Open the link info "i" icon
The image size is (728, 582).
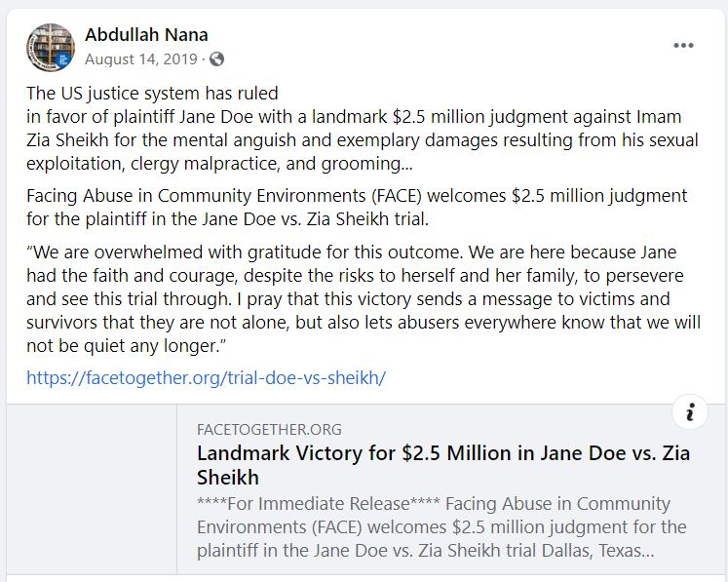[690, 412]
